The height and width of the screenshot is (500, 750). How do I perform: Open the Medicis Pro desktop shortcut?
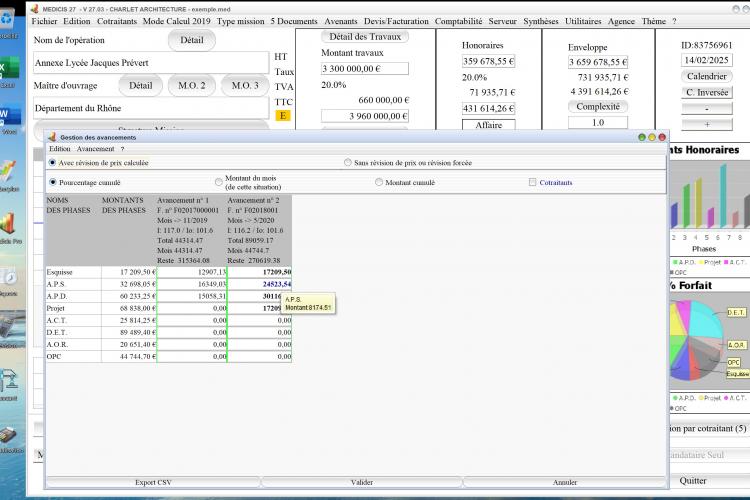coord(10,228)
